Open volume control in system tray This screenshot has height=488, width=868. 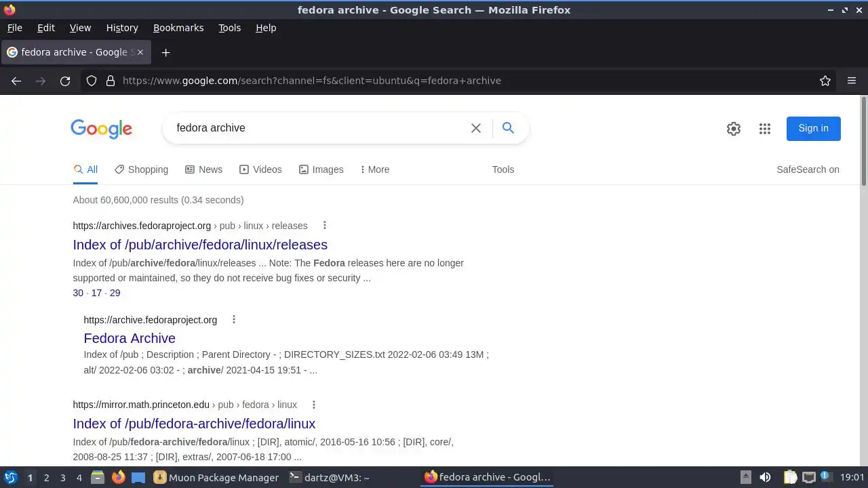(x=766, y=477)
